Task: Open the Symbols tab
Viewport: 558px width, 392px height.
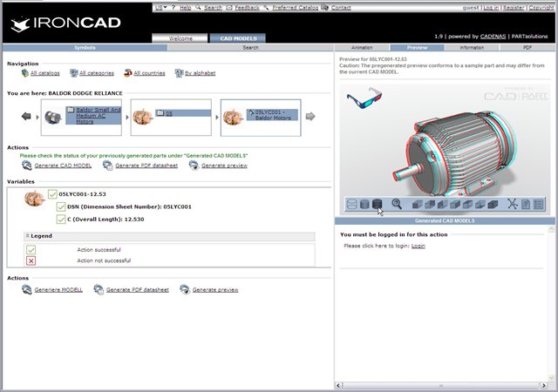Action: point(85,48)
